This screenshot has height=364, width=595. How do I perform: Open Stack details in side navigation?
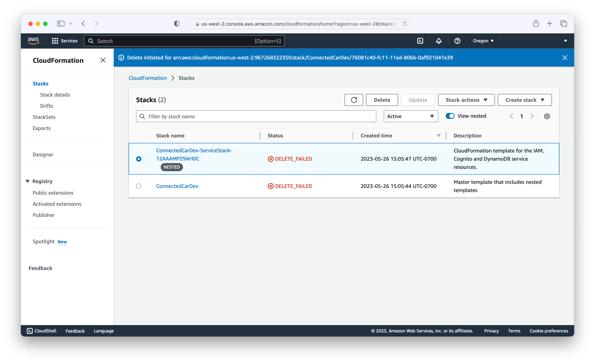tap(55, 95)
